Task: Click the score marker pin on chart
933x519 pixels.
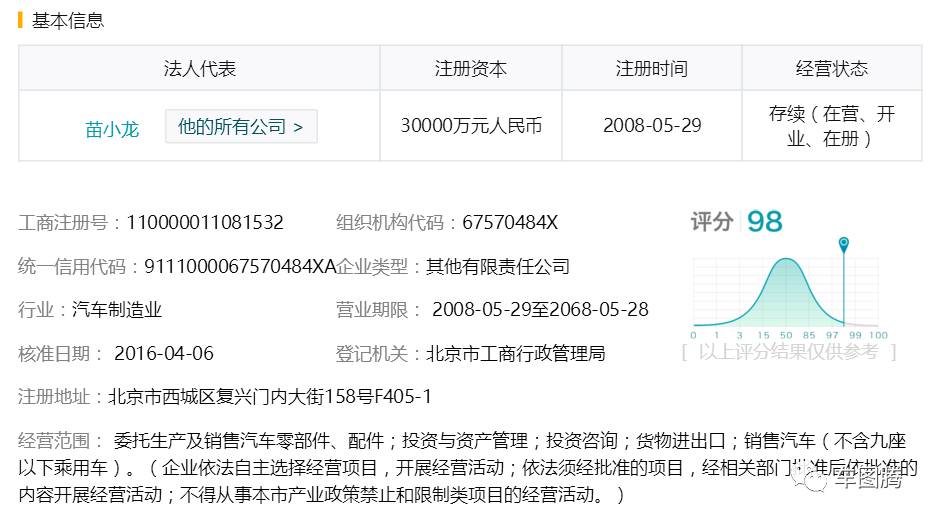Action: [843, 244]
